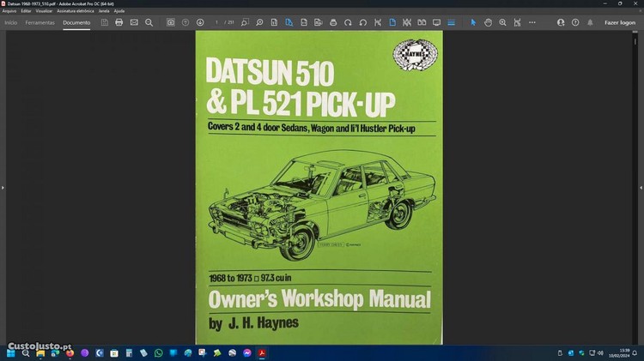Screen dimensions: 644x361
Task: Open the more tools ellipsis menu
Action: [532, 22]
